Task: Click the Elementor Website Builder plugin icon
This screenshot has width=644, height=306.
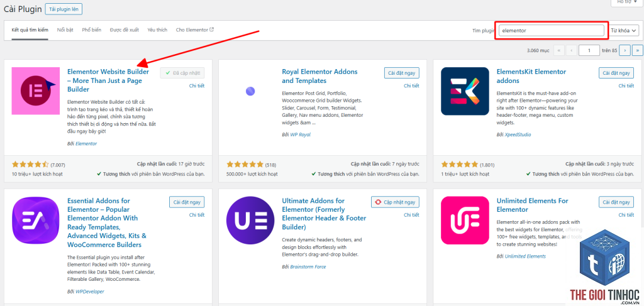Action: click(x=36, y=91)
